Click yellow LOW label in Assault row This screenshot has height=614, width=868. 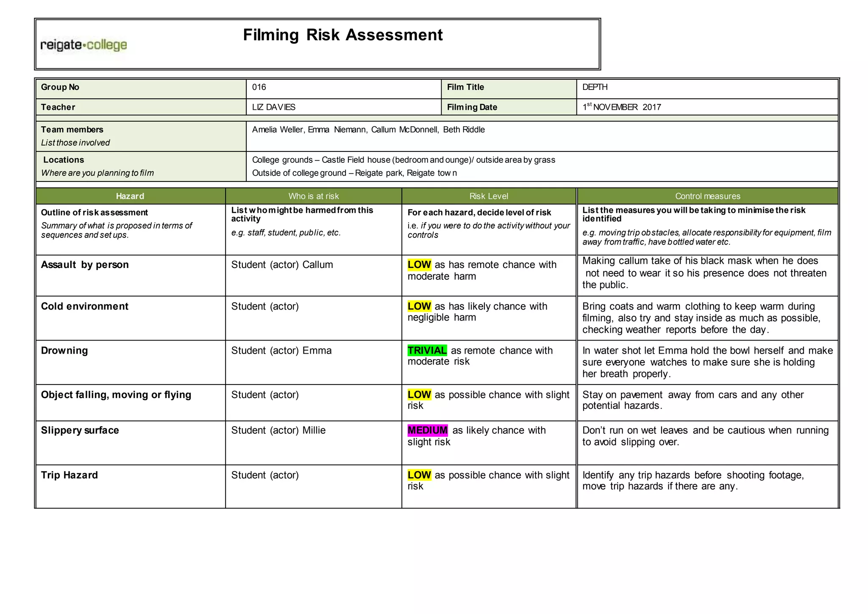coord(419,265)
